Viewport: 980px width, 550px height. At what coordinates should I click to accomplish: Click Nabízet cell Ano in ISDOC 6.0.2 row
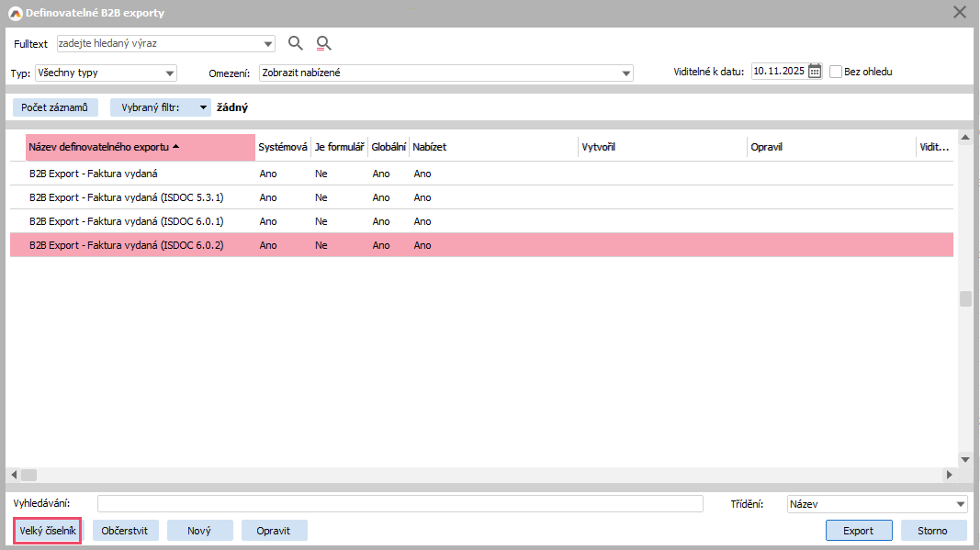click(422, 245)
